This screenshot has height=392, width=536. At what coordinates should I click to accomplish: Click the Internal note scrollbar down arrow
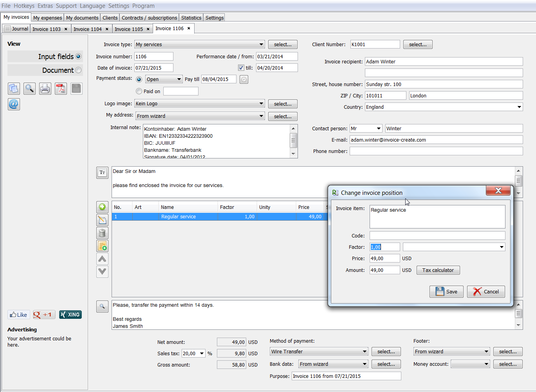click(293, 154)
